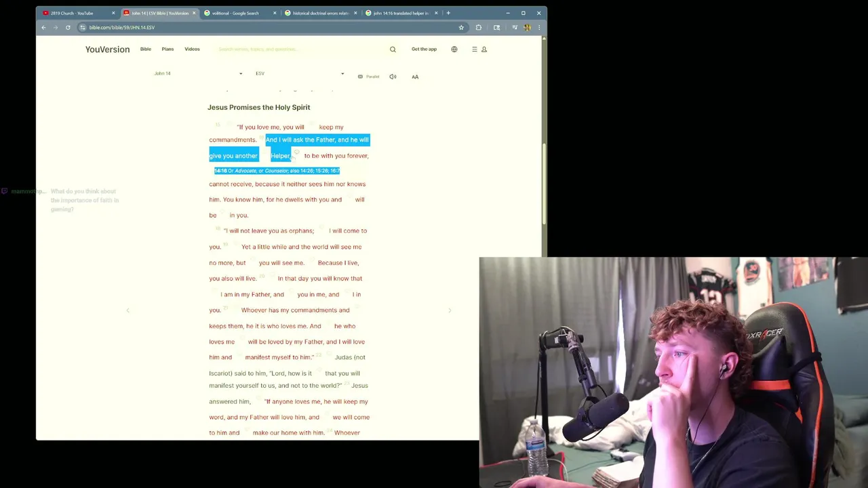Open the hamburger menu icon

[x=475, y=49]
